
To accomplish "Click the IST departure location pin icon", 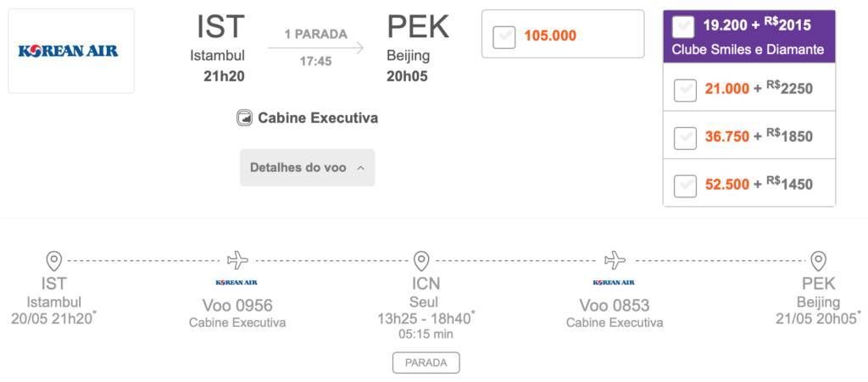I will click(53, 260).
